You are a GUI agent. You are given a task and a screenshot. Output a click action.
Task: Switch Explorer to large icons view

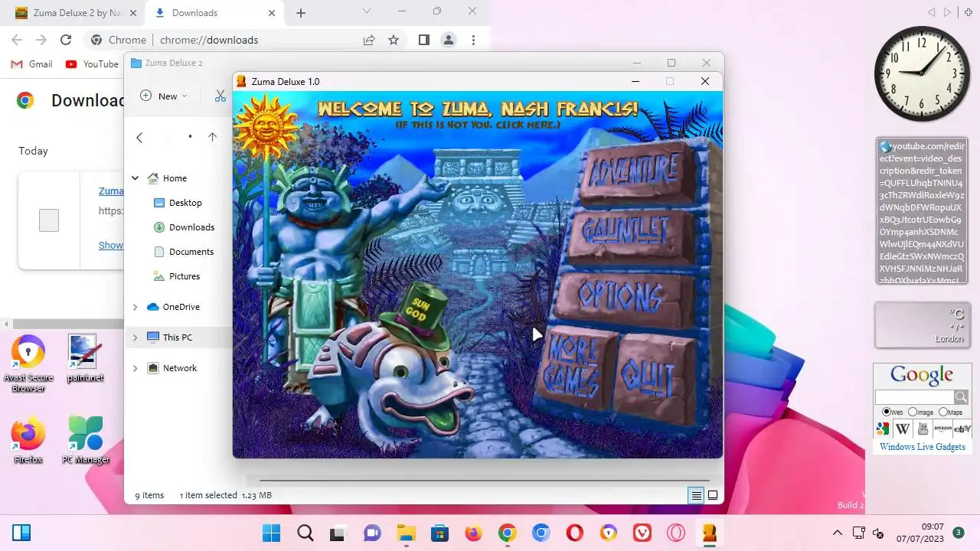coord(713,495)
